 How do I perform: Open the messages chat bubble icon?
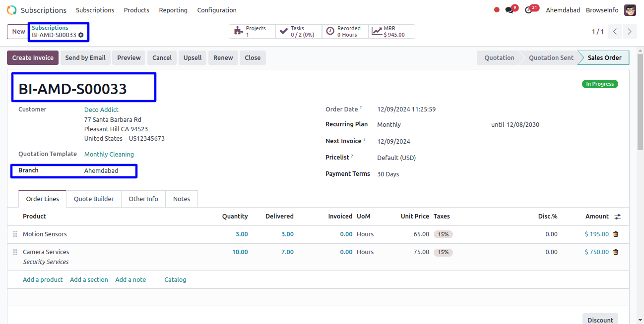click(509, 10)
